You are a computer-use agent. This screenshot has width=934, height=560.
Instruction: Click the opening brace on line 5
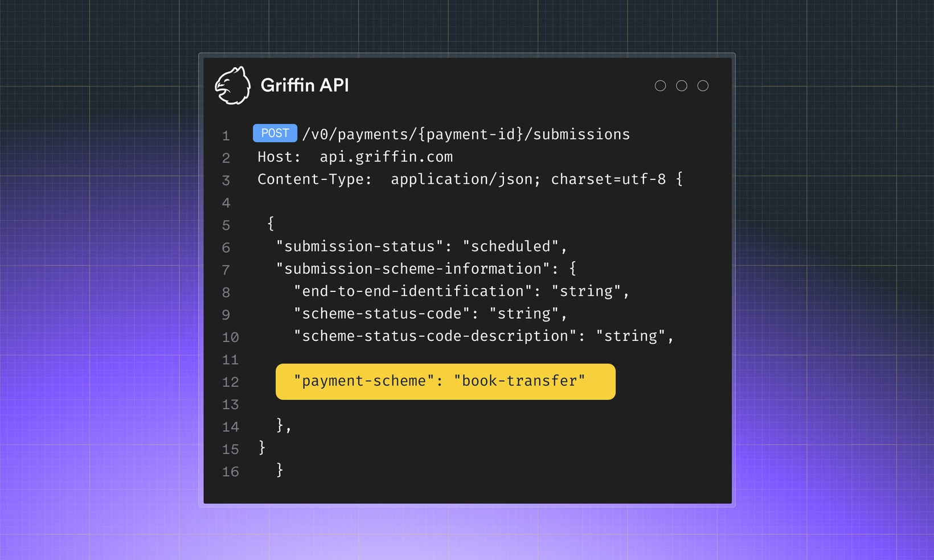(271, 224)
